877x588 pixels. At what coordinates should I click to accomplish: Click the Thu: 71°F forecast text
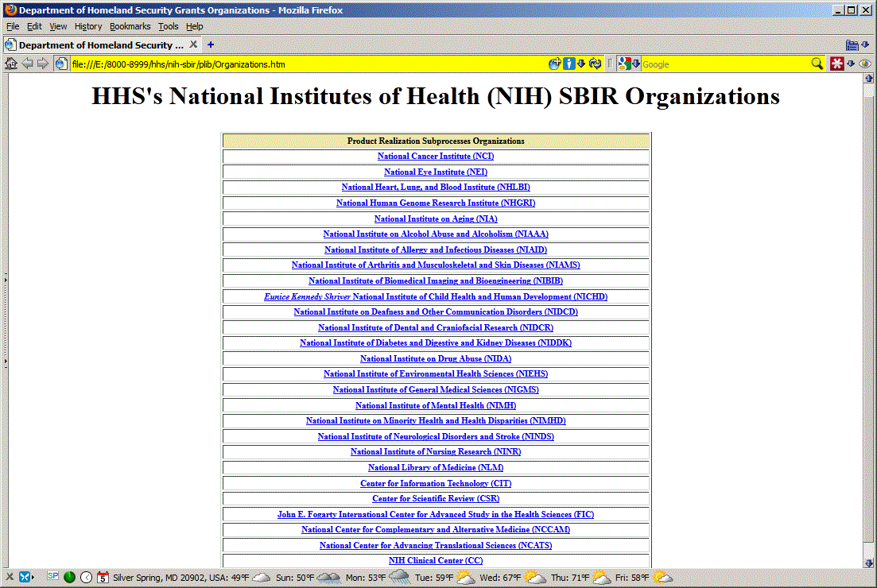click(570, 578)
